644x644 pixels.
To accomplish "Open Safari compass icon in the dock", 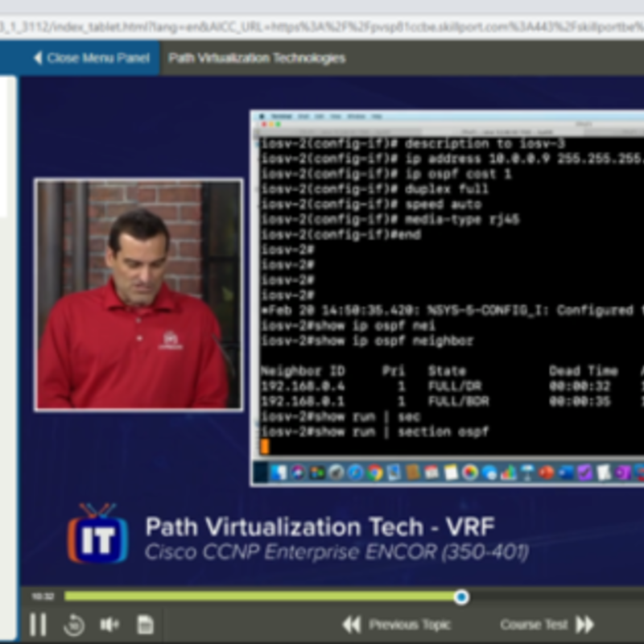I will click(x=355, y=473).
